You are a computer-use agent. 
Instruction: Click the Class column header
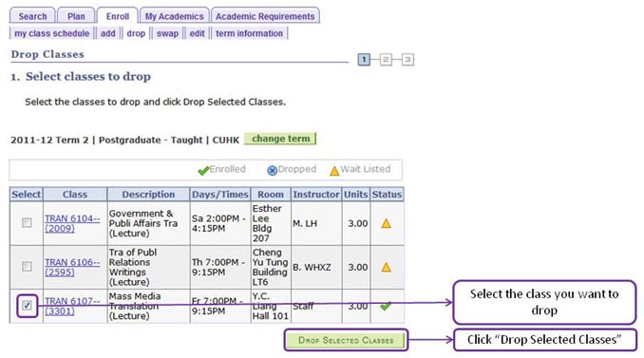click(x=75, y=194)
